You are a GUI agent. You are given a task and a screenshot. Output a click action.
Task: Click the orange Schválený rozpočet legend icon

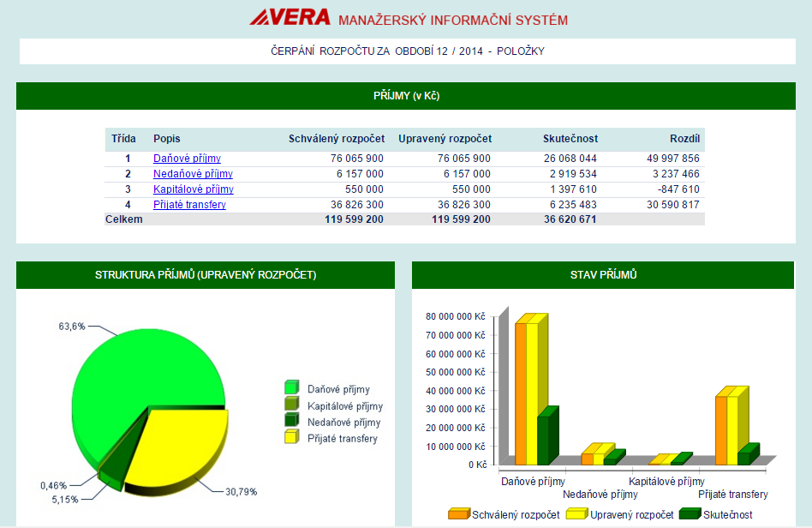pos(458,514)
